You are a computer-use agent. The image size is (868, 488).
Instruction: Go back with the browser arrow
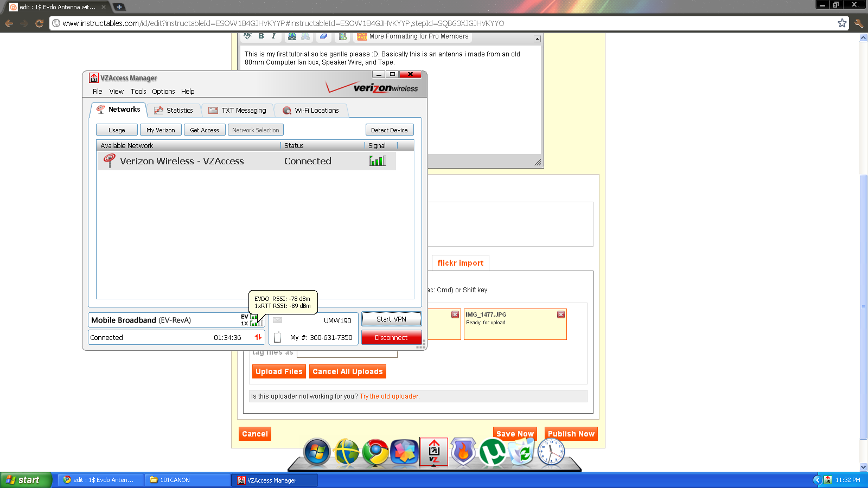pyautogui.click(x=9, y=23)
